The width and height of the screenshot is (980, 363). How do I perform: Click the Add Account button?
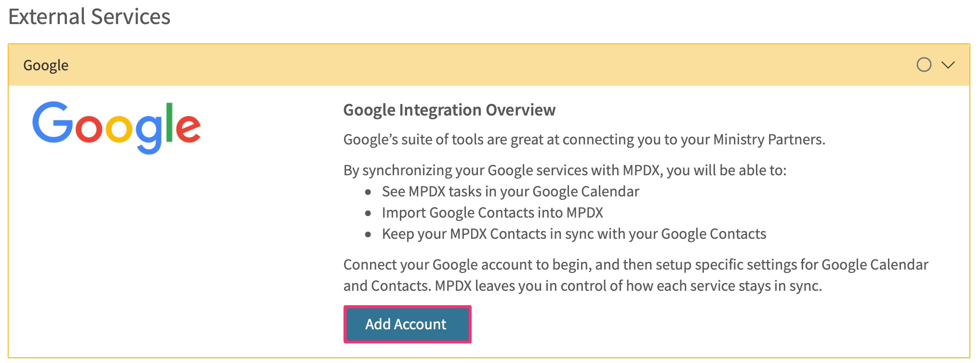(x=407, y=324)
